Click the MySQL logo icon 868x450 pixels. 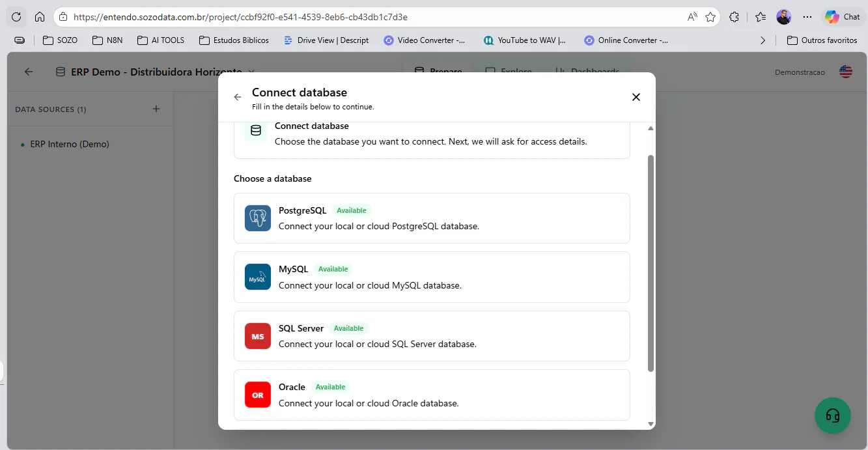coord(258,277)
